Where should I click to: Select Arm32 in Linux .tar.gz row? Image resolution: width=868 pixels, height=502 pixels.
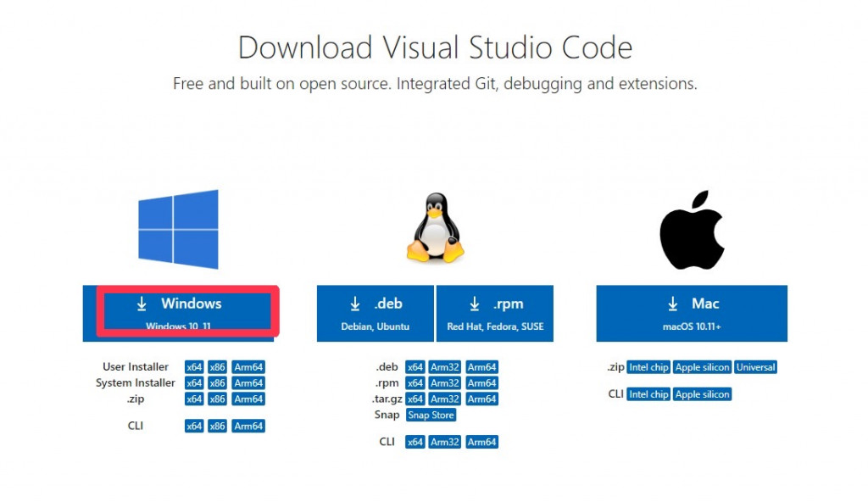(x=445, y=399)
